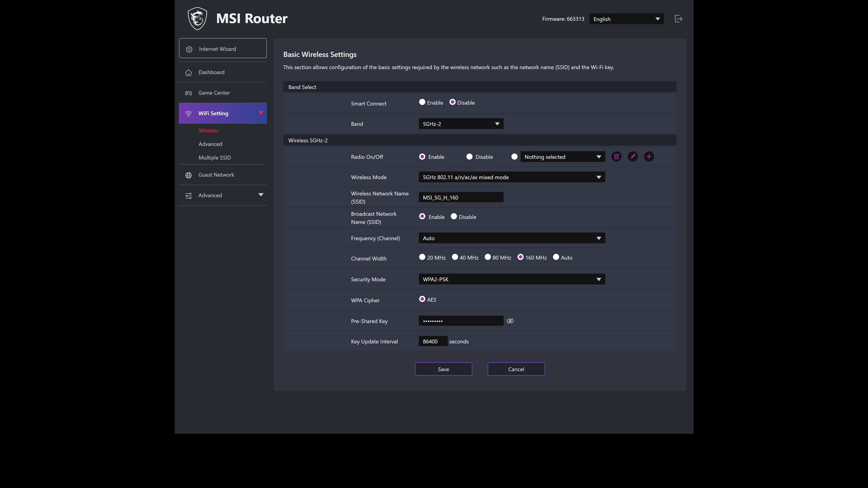Click the logout icon in the header
This screenshot has height=488, width=868.
(679, 19)
